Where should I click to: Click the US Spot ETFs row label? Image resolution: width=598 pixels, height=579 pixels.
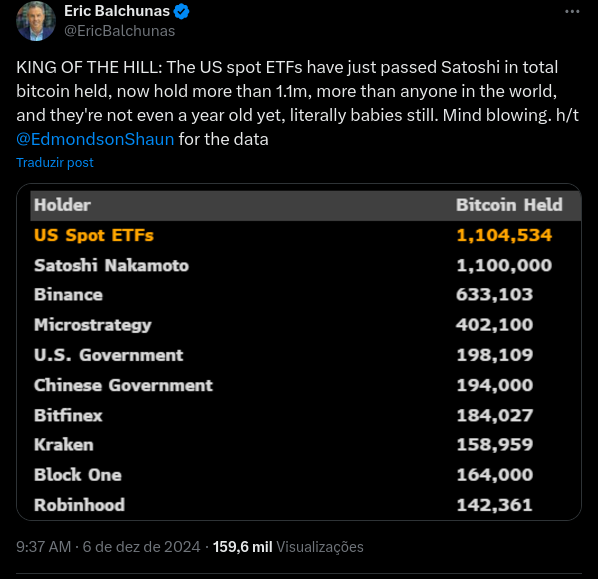click(x=93, y=235)
